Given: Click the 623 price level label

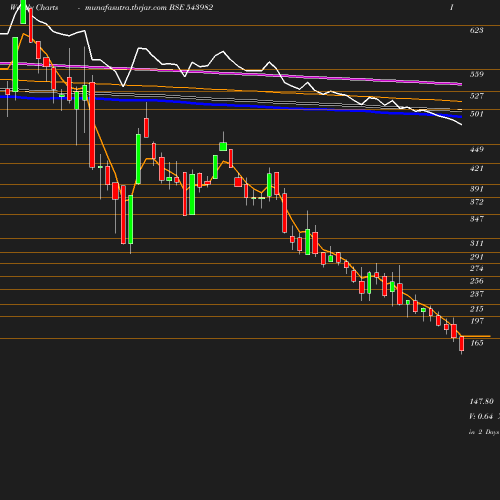Looking at the screenshot, I should pos(476,30).
